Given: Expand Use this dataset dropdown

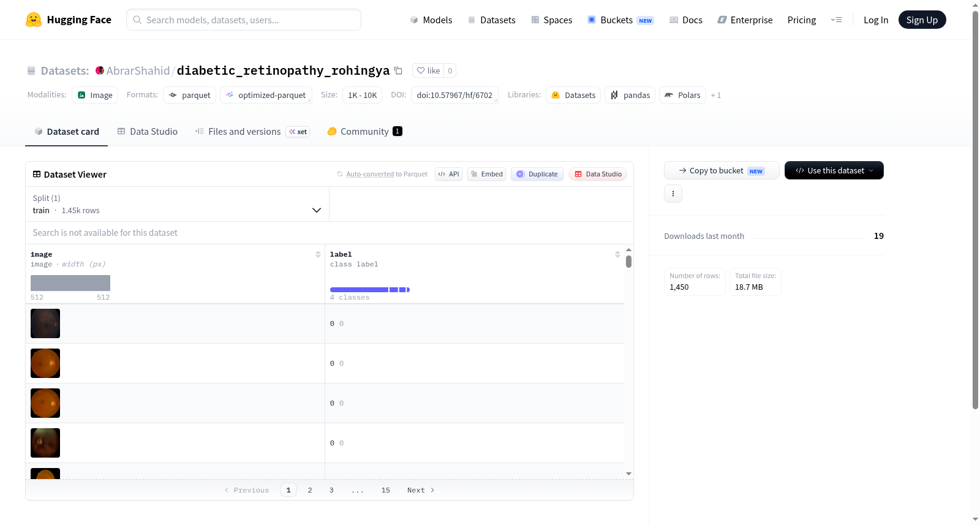Looking at the screenshot, I should click(834, 170).
